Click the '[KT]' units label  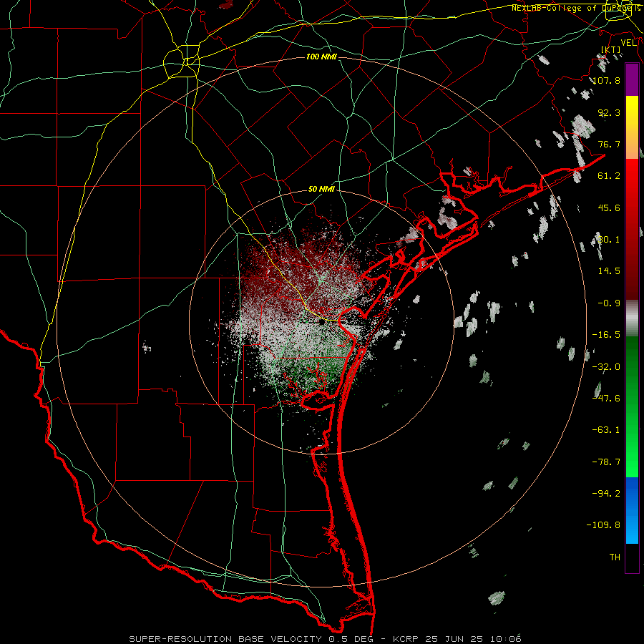pyautogui.click(x=611, y=49)
